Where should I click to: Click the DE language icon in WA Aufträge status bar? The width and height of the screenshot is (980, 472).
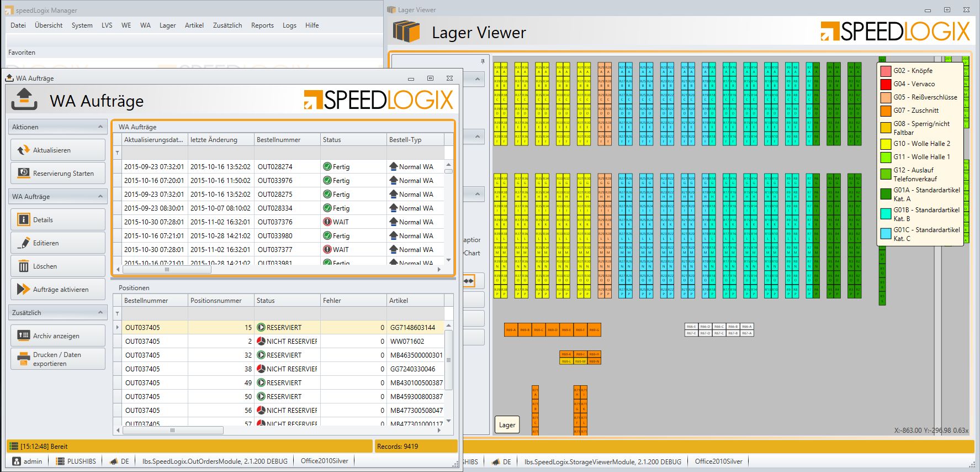(x=114, y=461)
